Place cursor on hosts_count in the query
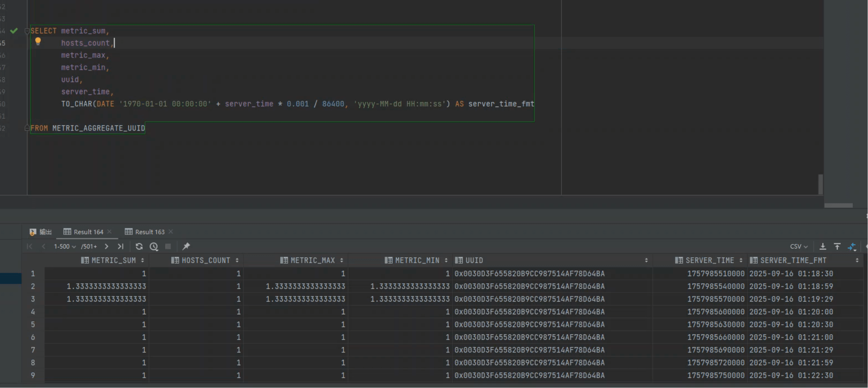This screenshot has width=868, height=388. [x=86, y=43]
